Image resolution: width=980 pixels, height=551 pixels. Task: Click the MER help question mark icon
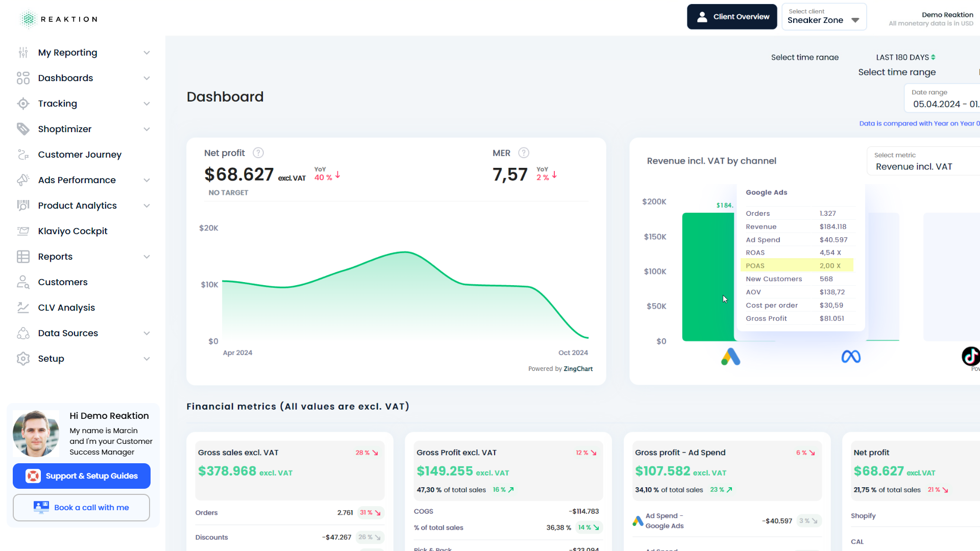pos(523,153)
